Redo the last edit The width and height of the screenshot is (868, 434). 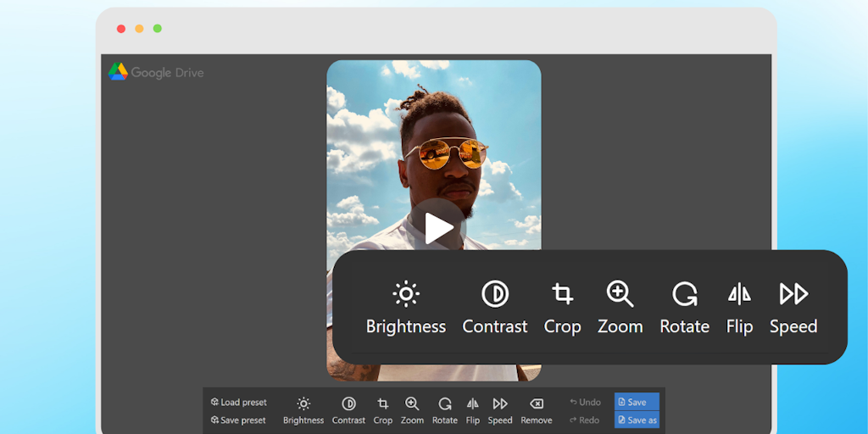pyautogui.click(x=585, y=420)
